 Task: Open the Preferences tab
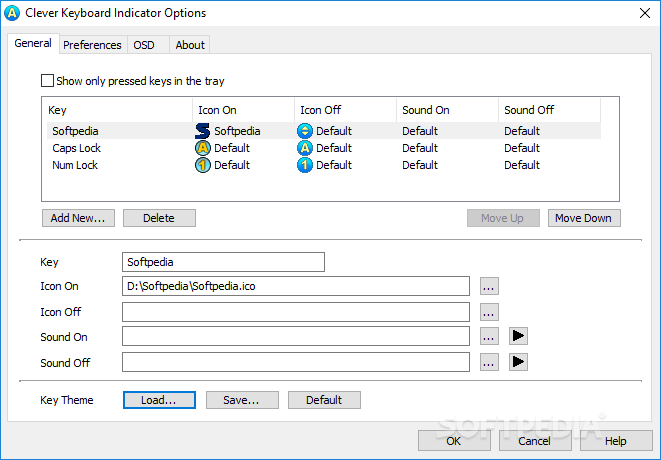92,45
